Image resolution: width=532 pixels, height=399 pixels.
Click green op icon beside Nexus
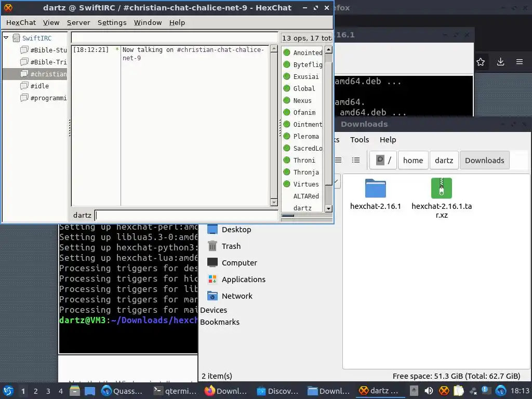coord(287,100)
